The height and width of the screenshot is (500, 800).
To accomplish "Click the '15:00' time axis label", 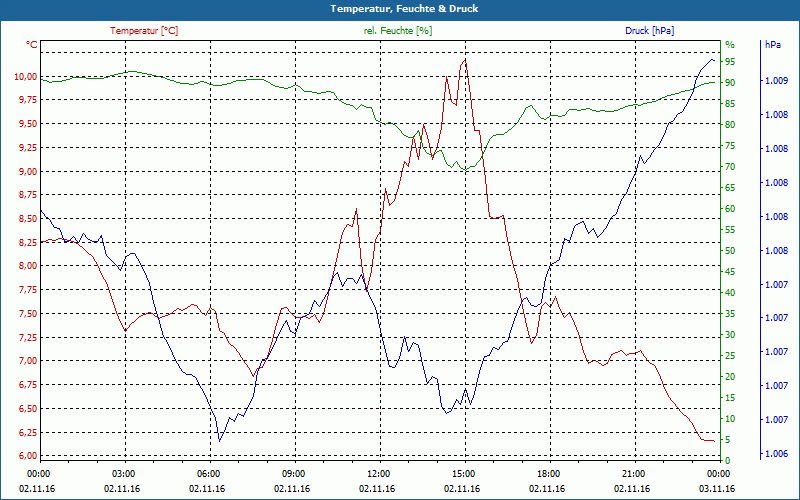I will 463,474.
